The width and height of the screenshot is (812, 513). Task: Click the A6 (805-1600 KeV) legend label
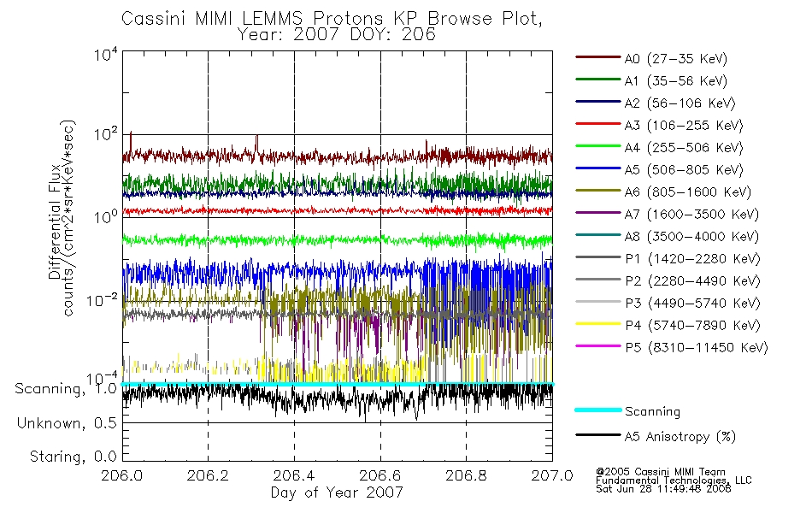688,192
